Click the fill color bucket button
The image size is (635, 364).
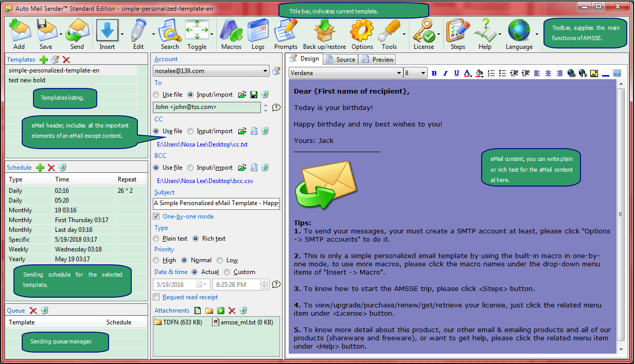(x=479, y=74)
